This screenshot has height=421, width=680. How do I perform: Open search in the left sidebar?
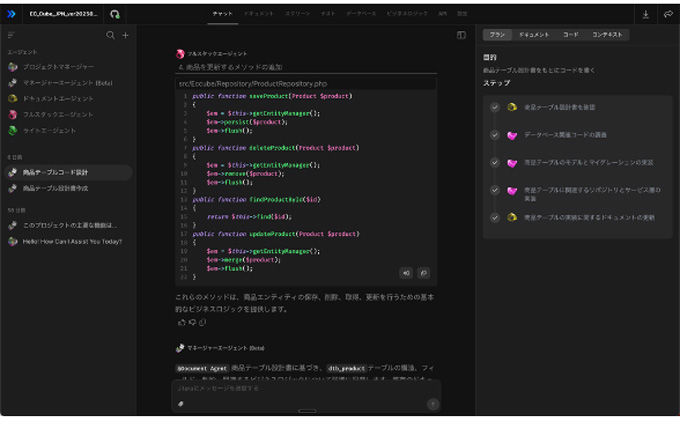coord(110,35)
